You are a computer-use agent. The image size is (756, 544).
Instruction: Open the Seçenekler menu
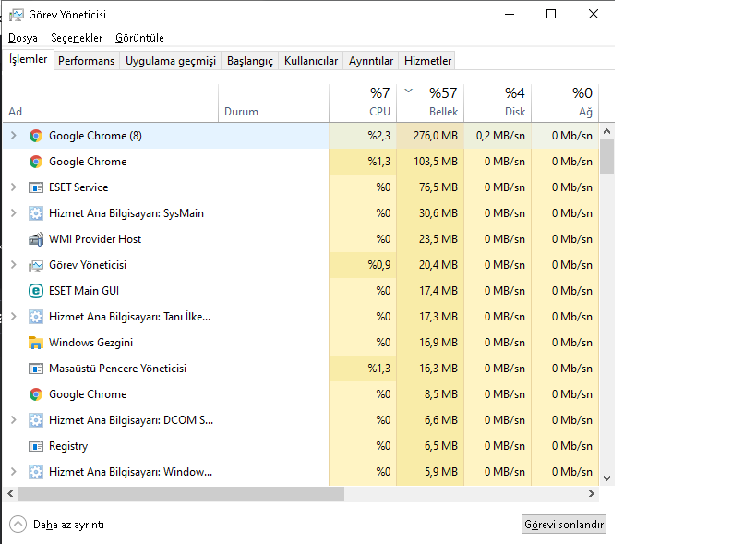click(77, 38)
